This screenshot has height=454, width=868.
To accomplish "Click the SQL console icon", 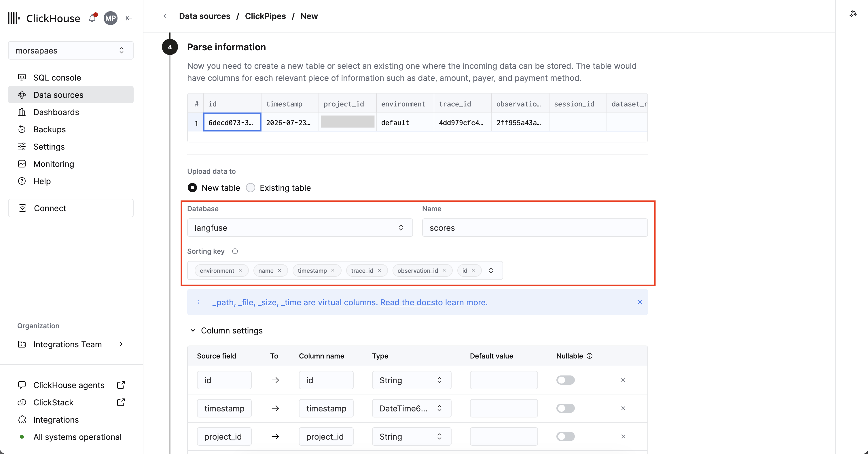I will 22,78.
